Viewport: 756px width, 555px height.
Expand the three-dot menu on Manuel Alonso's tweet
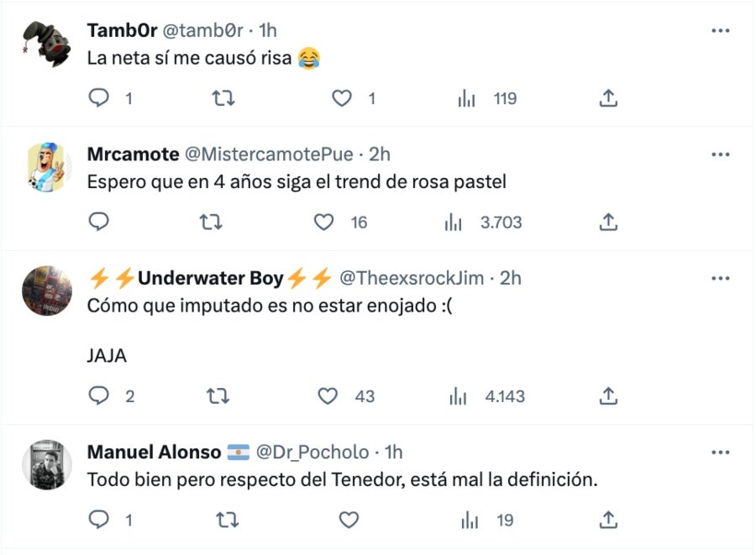[x=720, y=453]
